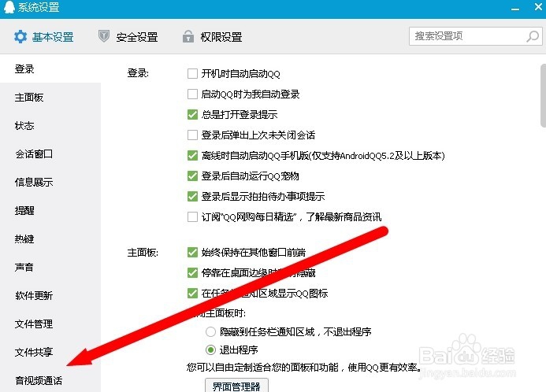Select the 退出程序 radio button
The image size is (546, 392).
coord(210,349)
